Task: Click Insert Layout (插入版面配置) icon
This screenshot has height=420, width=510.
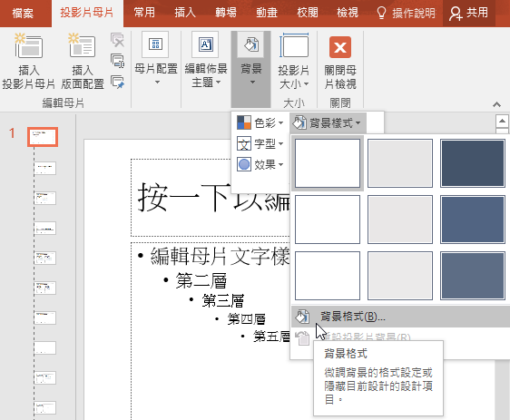Action: 82,45
